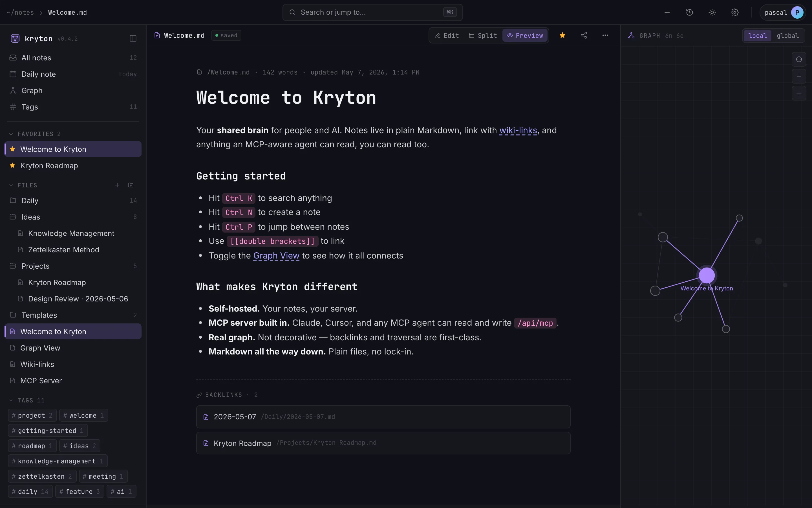Open Graph from the sidebar
The height and width of the screenshot is (508, 812).
point(73,91)
